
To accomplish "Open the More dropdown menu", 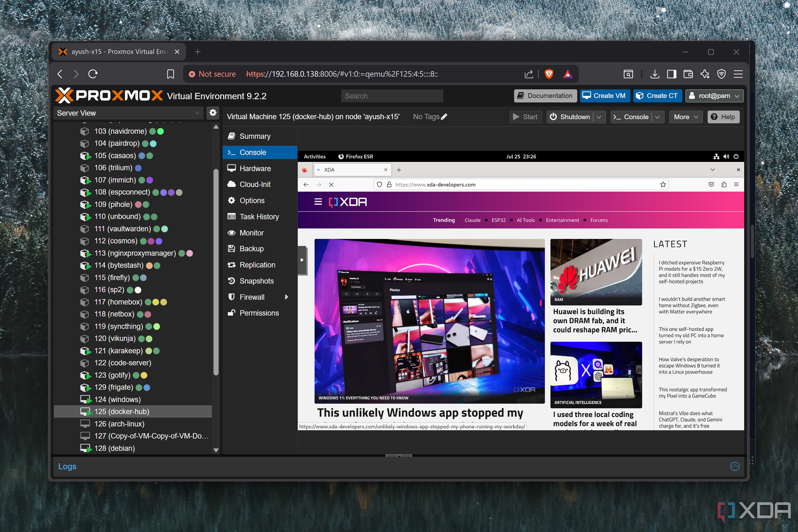I will [686, 117].
